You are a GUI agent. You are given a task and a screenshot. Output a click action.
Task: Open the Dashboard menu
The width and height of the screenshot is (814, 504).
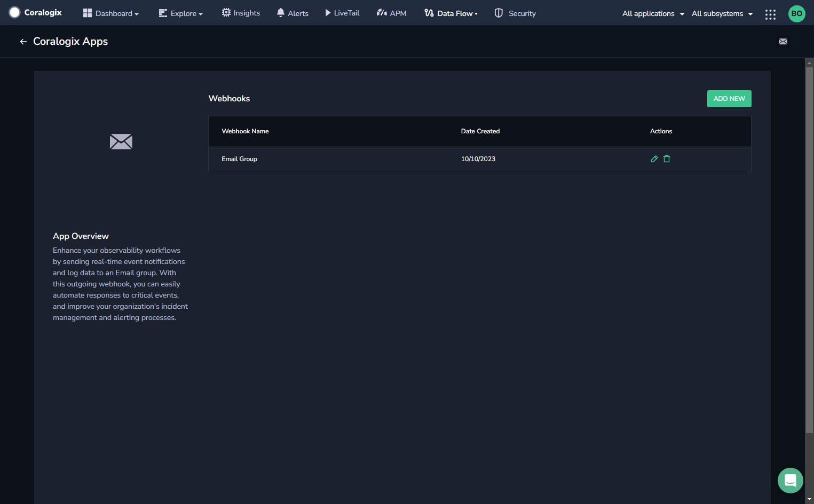(x=111, y=13)
